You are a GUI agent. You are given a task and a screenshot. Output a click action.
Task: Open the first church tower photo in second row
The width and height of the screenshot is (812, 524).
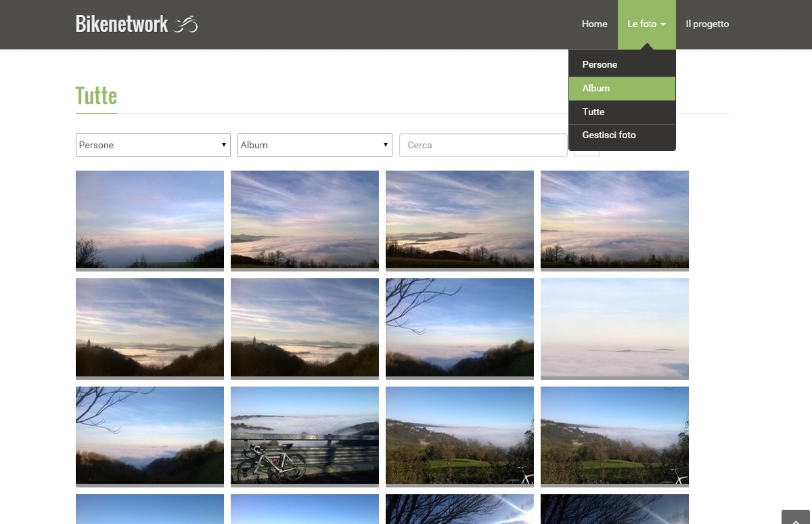[150, 328]
